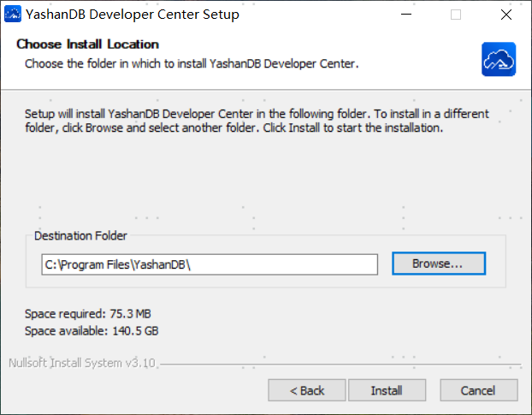Click the empty white header area below the subtitle
532x415 pixels.
pyautogui.click(x=257, y=80)
